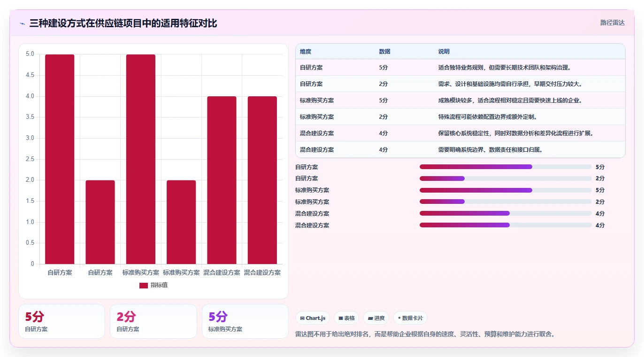Image resolution: width=644 pixels, height=357 pixels.
Task: Click the footer note starting 雷达图不用于给出绝对排名
Action: [425, 334]
